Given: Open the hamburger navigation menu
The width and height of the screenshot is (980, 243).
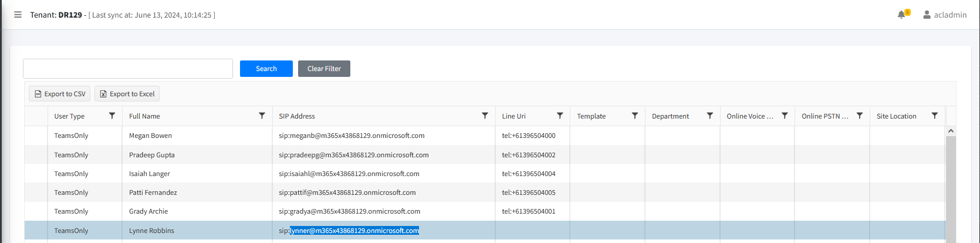Looking at the screenshot, I should tap(18, 15).
